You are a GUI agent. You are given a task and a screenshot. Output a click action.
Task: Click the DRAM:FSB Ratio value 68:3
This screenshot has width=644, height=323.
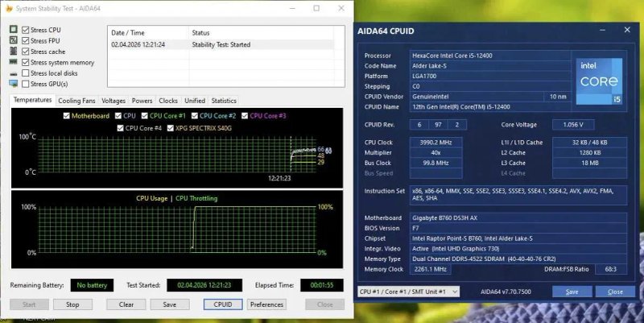[x=610, y=269]
